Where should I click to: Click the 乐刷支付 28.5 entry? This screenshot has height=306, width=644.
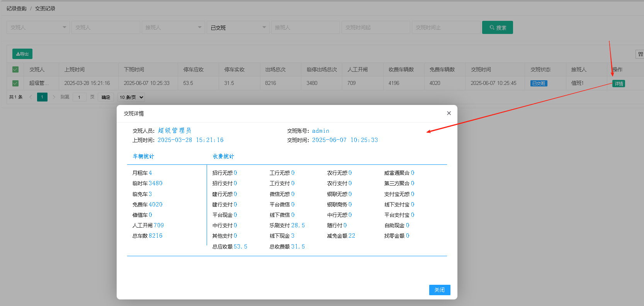pos(287,225)
